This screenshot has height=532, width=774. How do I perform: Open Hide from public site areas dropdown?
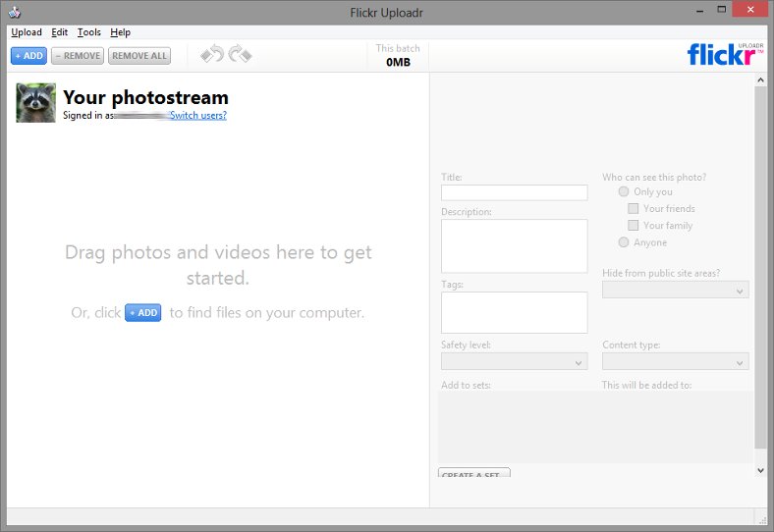click(675, 291)
